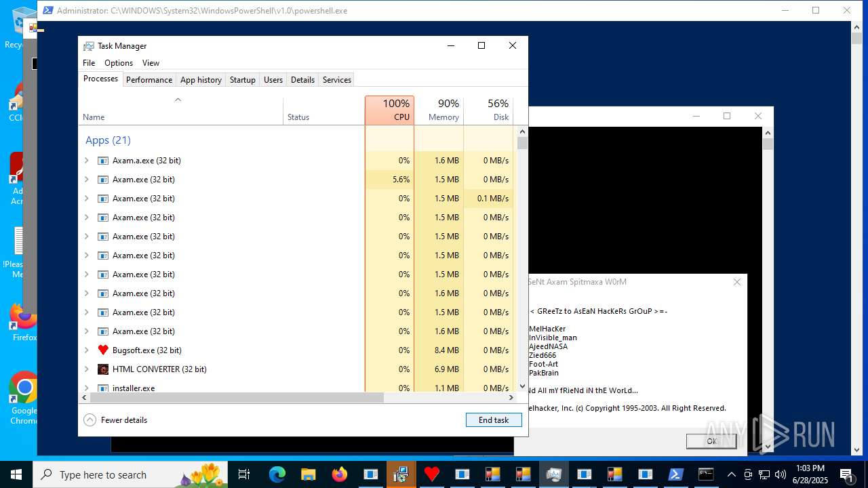The image size is (868, 488).
Task: Expand the Bugsoft.exe process group
Action: coord(86,350)
